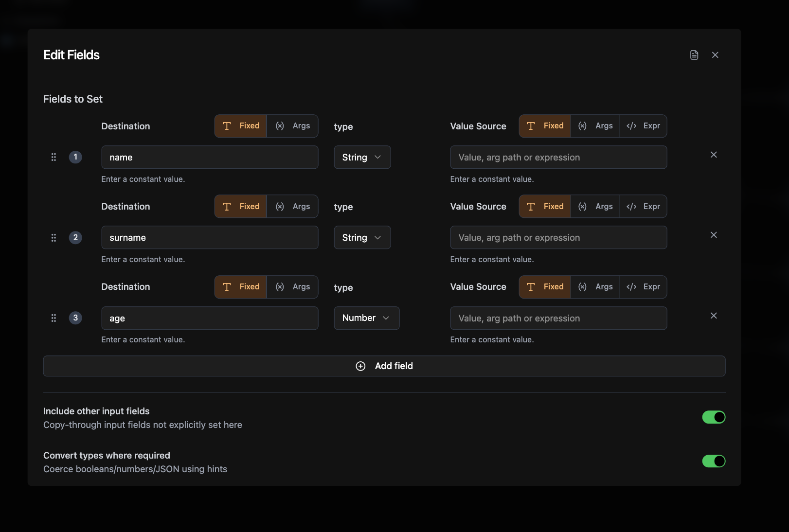Toggle Convert types where required switch
This screenshot has height=532, width=789.
(x=714, y=461)
